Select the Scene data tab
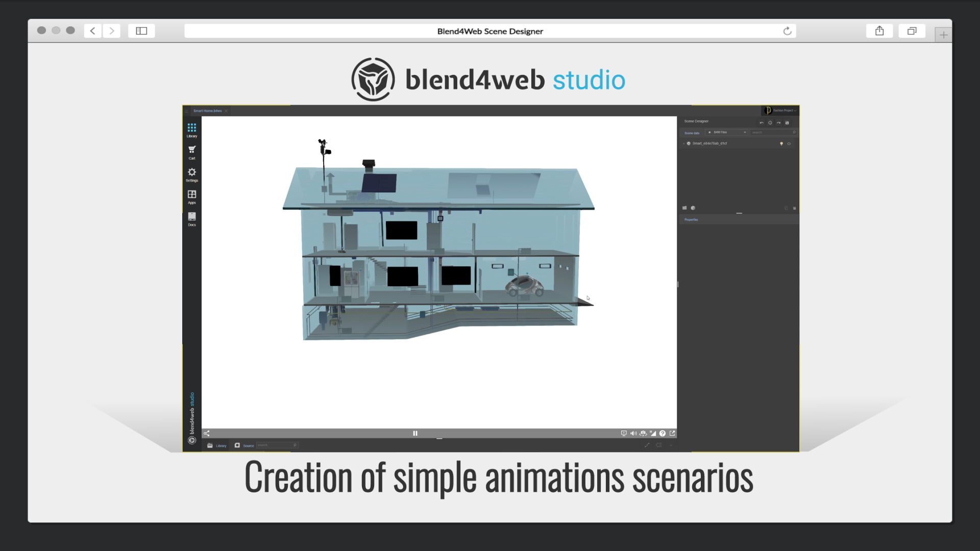This screenshot has height=551, width=980. (x=692, y=133)
